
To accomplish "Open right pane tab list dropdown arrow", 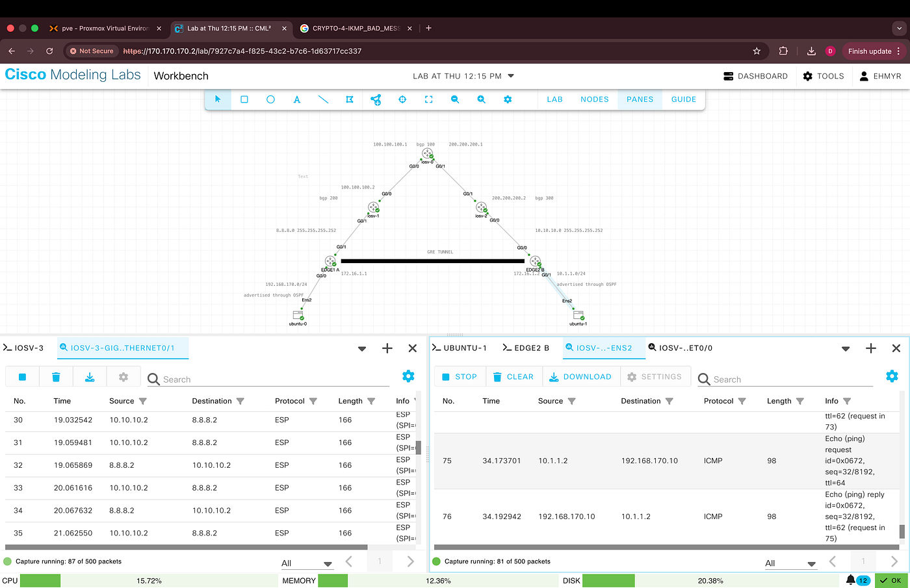I will (x=846, y=349).
